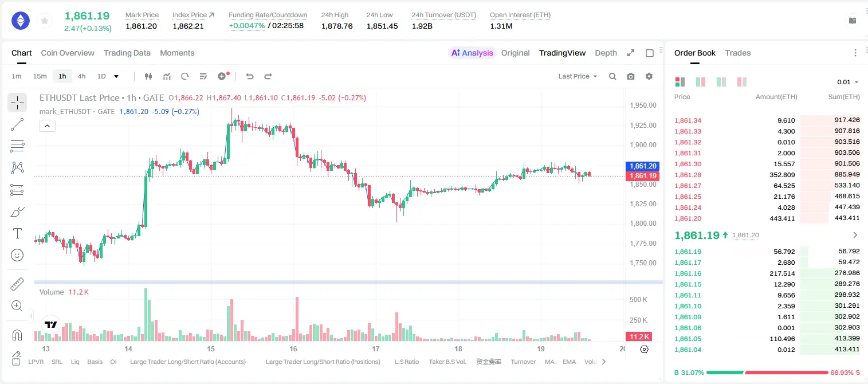Open chart settings gear icon
The width and height of the screenshot is (868, 384).
pos(649,76)
